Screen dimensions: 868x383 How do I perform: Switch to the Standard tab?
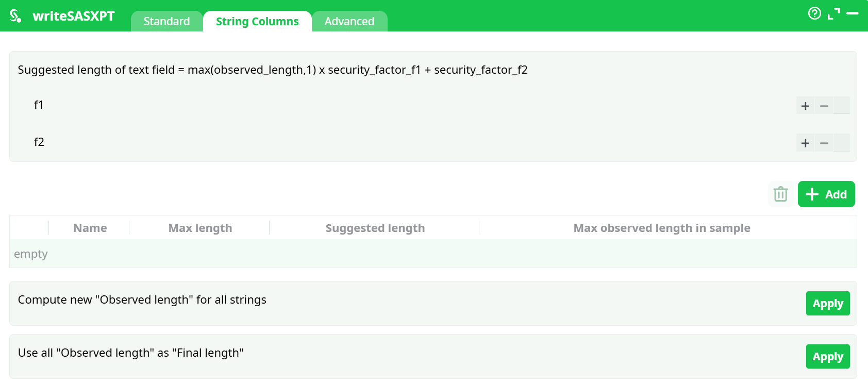click(x=166, y=22)
